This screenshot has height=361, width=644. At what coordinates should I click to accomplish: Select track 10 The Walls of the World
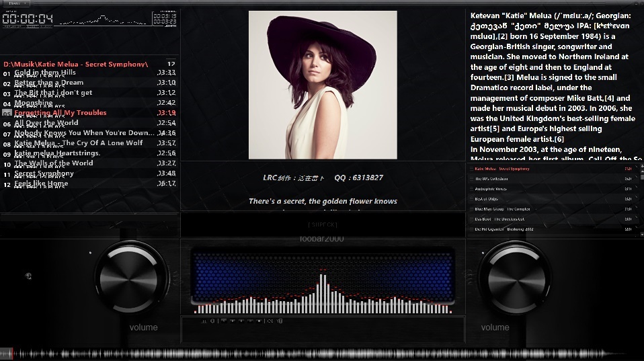point(89,164)
